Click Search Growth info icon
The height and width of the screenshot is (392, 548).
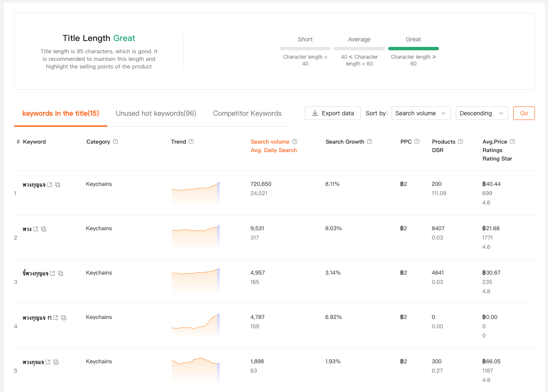click(x=370, y=142)
